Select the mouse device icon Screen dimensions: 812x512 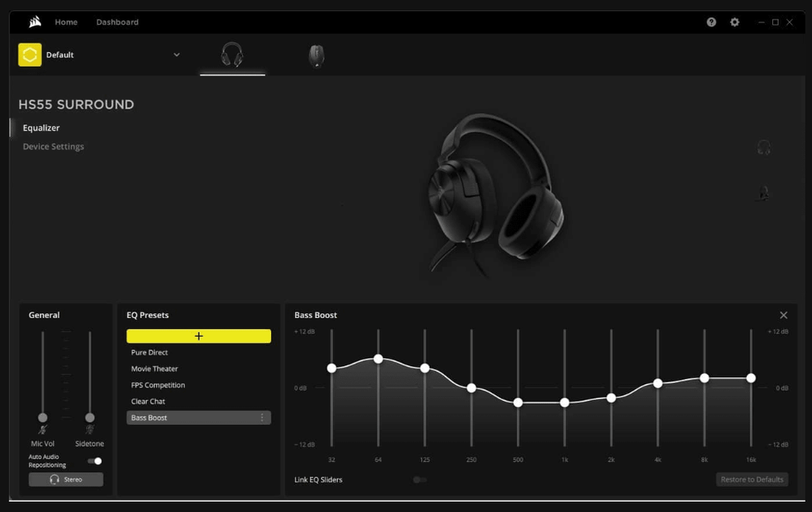316,53
